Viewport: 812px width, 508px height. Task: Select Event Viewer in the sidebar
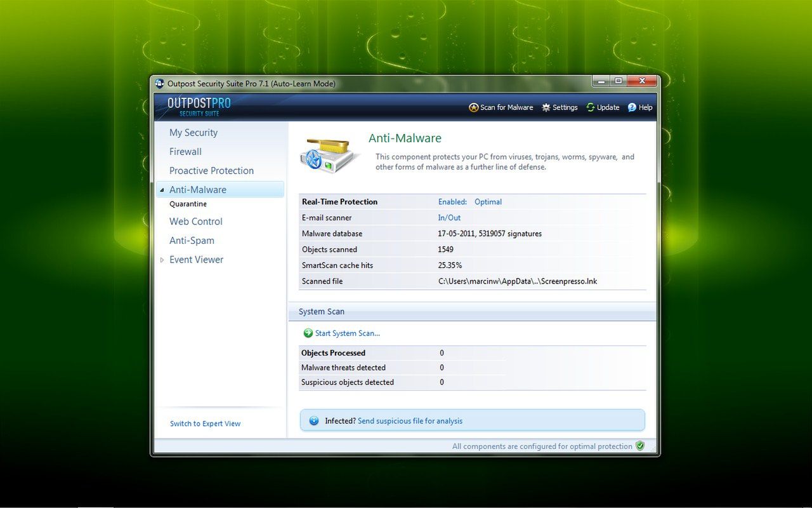[x=197, y=260]
